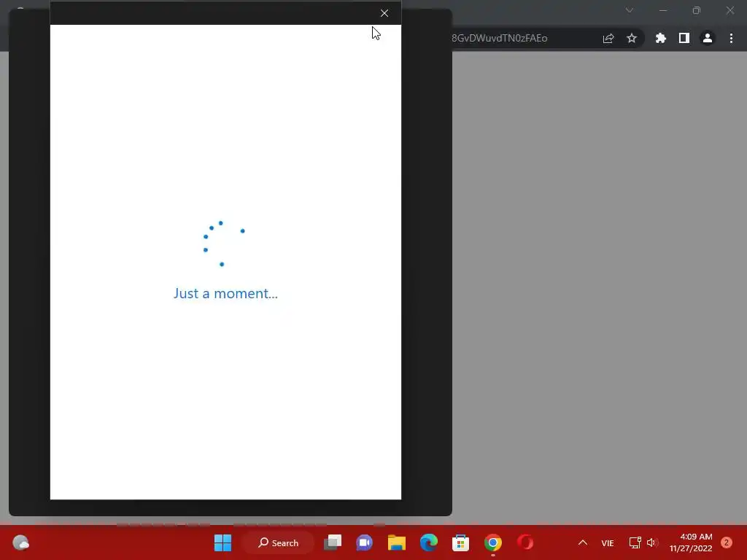The image size is (747, 560).
Task: Minimize the Chrome window
Action: tap(663, 10)
